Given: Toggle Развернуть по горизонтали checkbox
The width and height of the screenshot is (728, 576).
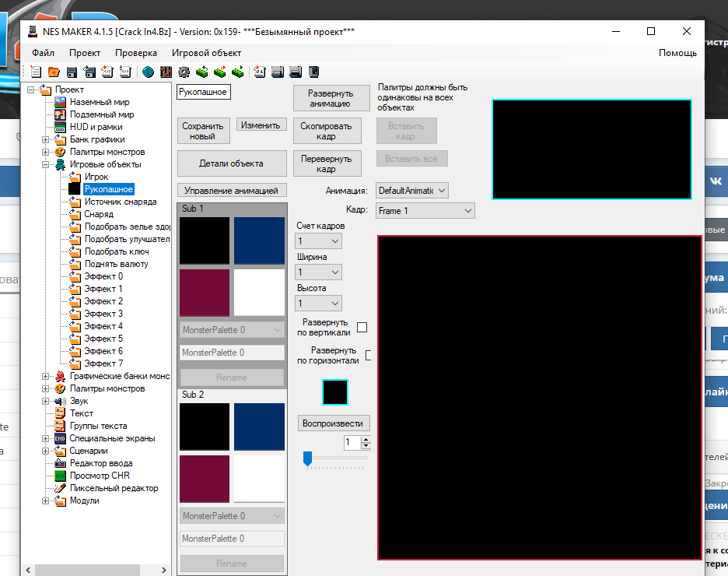Looking at the screenshot, I should 368,356.
